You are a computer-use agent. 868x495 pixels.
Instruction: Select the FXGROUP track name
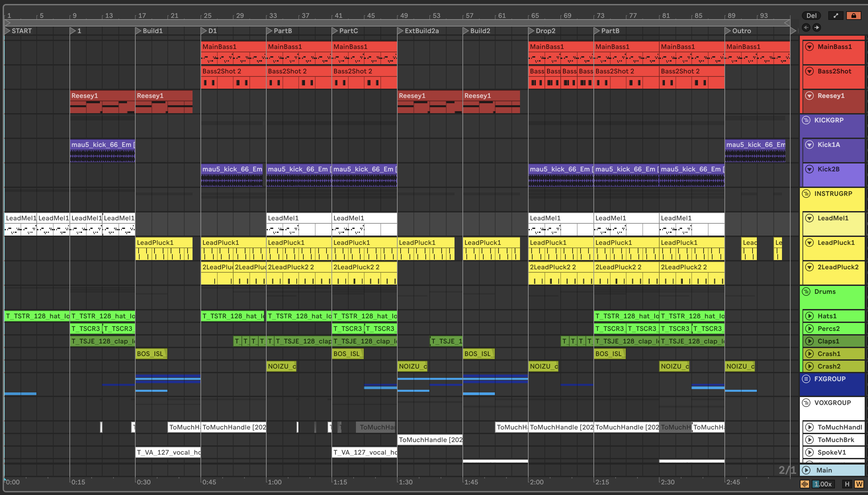coord(830,379)
